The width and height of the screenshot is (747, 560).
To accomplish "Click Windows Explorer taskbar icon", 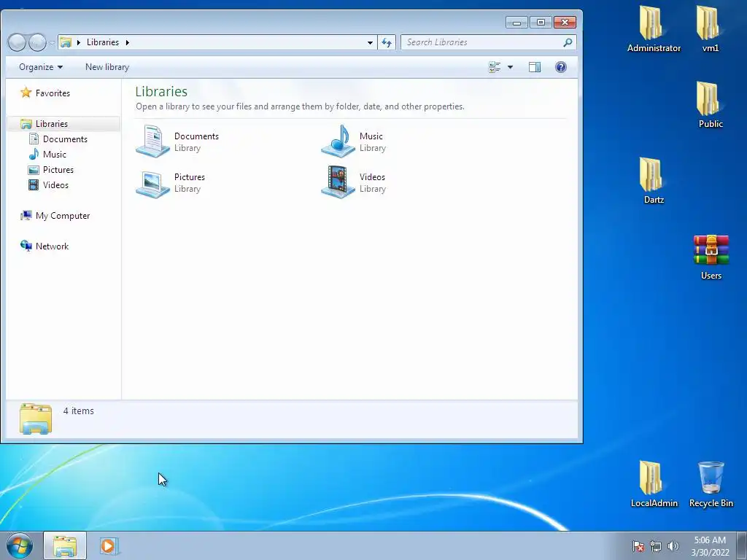I will pyautogui.click(x=65, y=545).
